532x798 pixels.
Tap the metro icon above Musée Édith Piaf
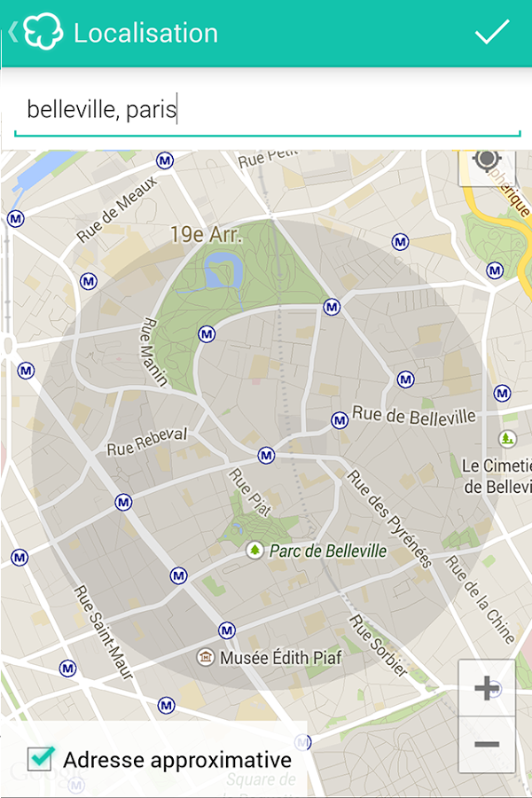click(227, 630)
